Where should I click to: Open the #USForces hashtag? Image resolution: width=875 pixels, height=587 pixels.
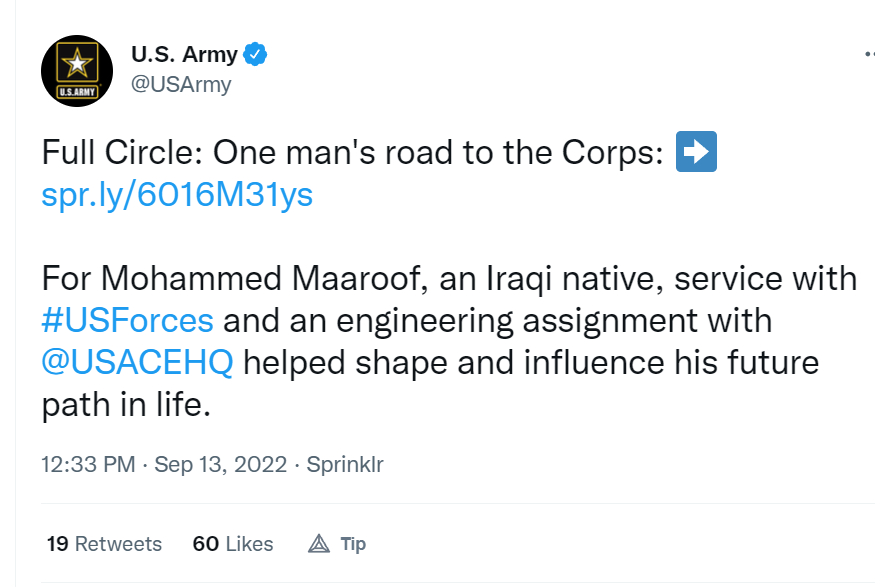click(x=127, y=321)
